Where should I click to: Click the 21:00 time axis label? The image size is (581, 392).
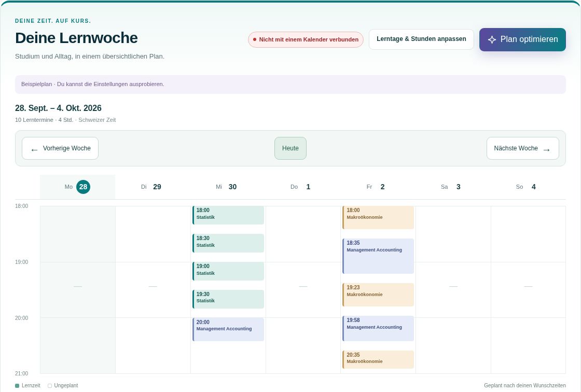tap(21, 373)
